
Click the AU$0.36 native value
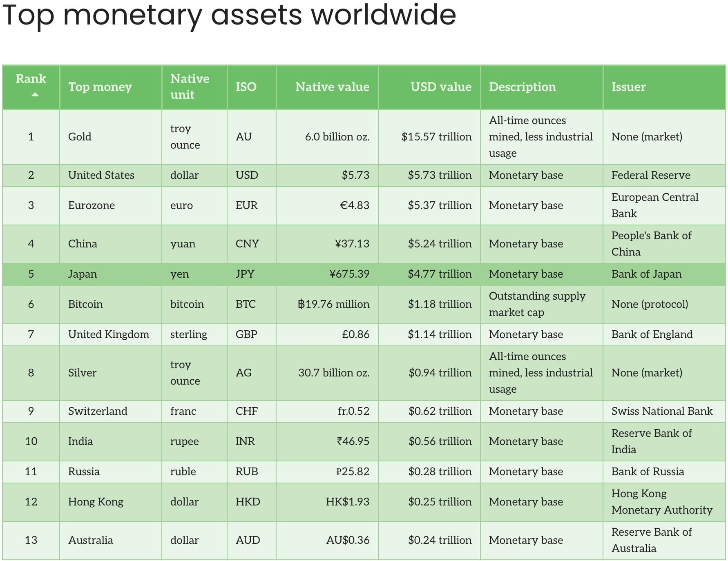[348, 540]
